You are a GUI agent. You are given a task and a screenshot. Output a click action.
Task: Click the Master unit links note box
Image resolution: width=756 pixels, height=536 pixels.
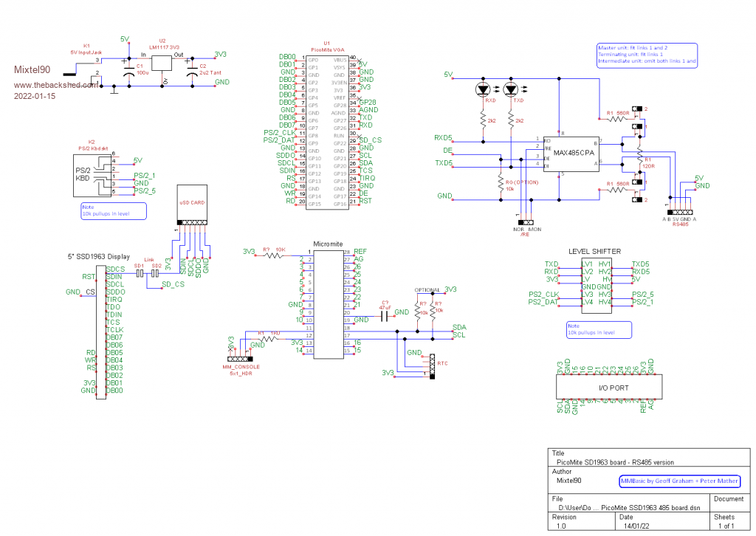click(x=647, y=55)
